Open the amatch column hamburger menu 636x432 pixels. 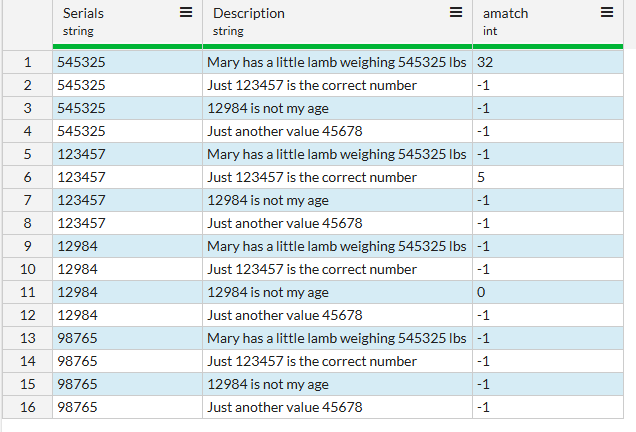[x=606, y=13]
